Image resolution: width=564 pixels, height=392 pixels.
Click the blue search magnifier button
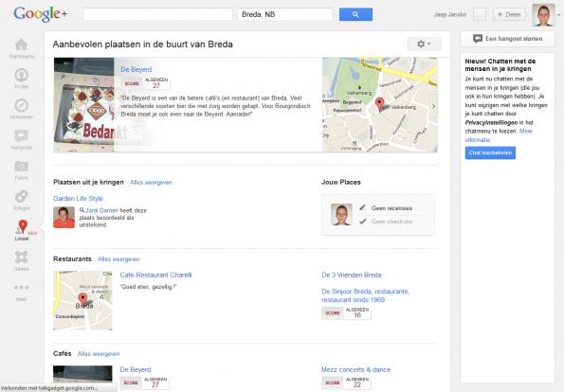point(355,14)
